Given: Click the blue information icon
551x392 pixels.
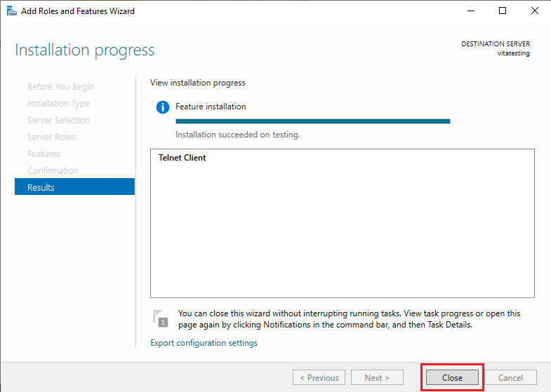Looking at the screenshot, I should [x=163, y=107].
